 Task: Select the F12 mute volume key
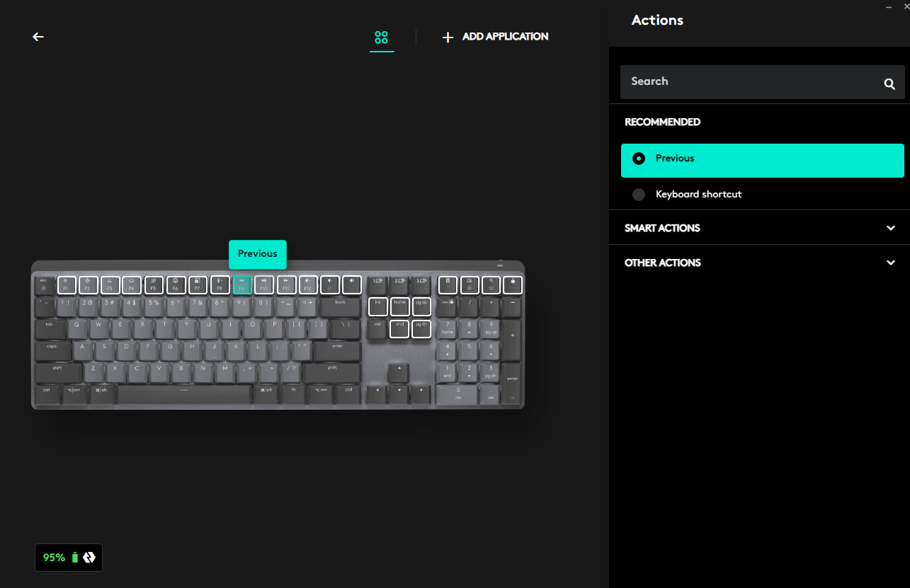tap(308, 285)
